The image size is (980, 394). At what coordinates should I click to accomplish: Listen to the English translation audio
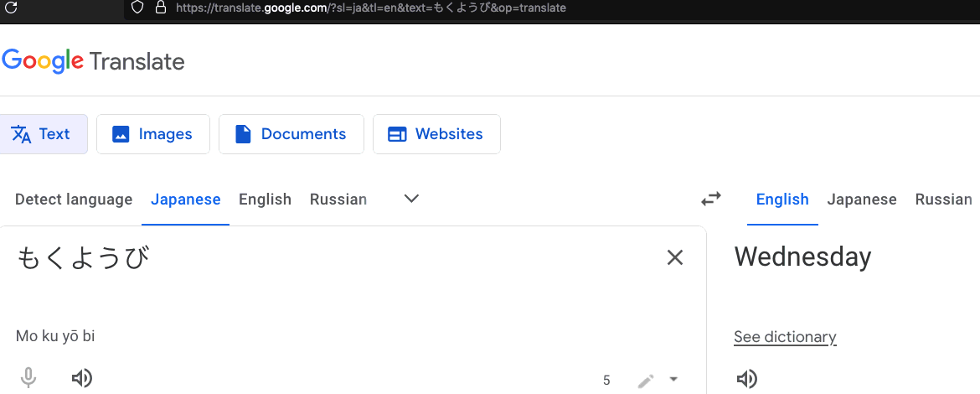coord(746,380)
